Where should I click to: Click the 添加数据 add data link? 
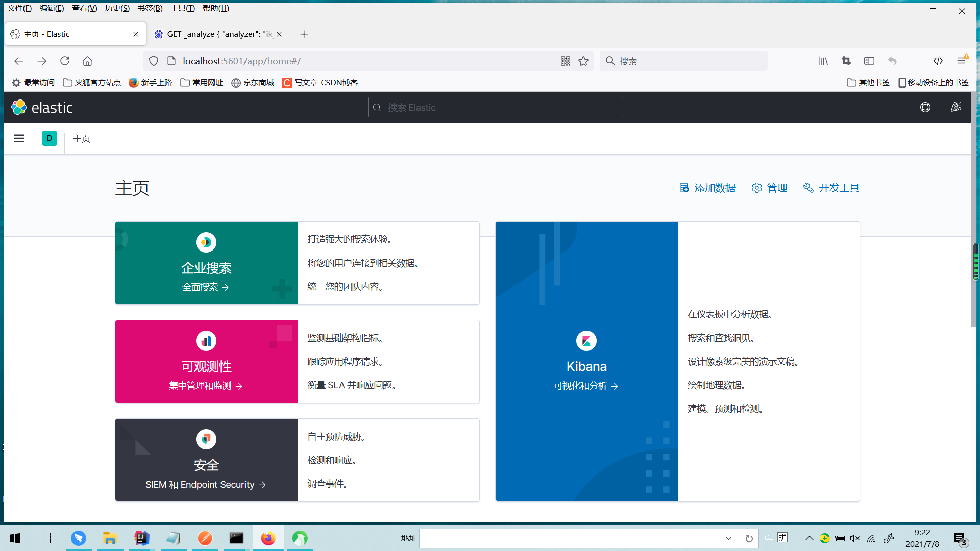click(707, 188)
